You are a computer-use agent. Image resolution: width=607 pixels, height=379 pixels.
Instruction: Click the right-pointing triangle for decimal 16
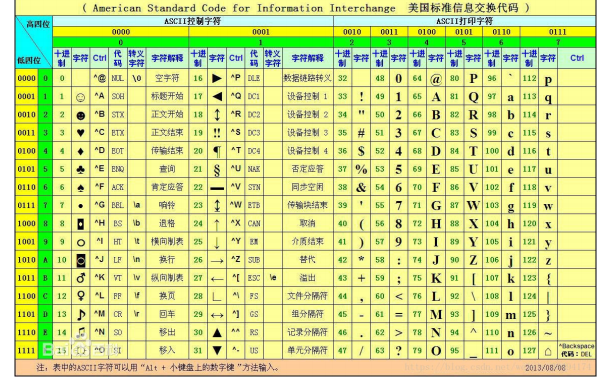(217, 79)
